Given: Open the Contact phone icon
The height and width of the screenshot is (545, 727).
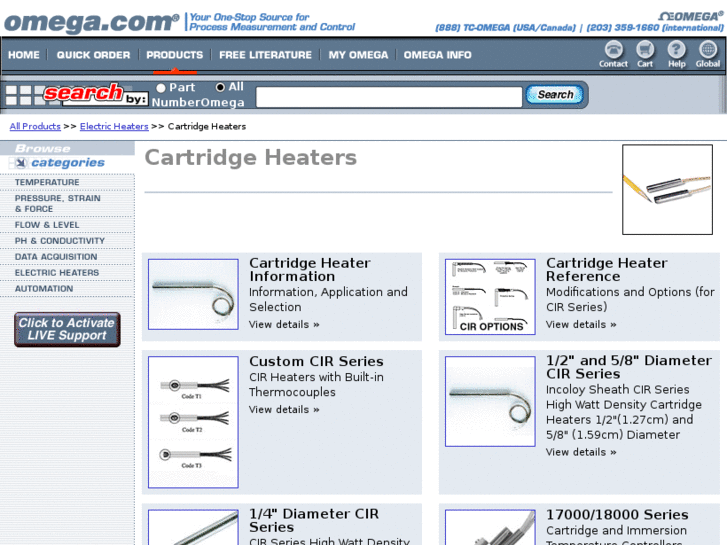Looking at the screenshot, I should 613,54.
